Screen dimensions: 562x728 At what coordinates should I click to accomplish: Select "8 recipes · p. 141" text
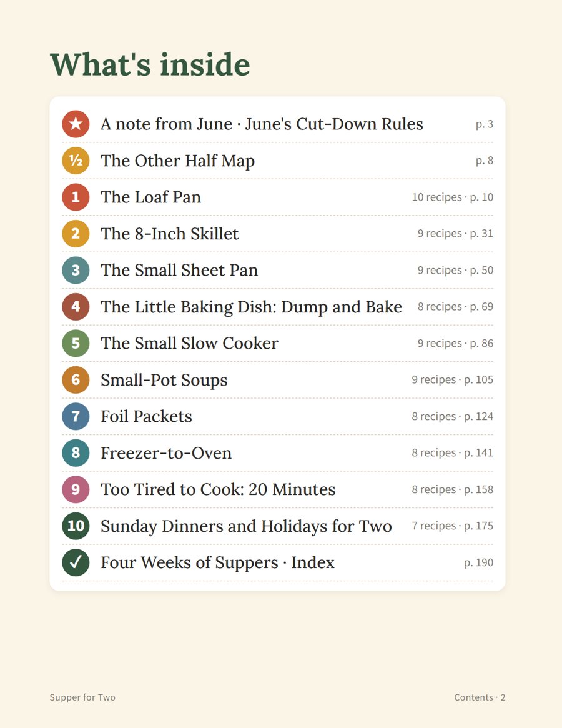tap(453, 452)
